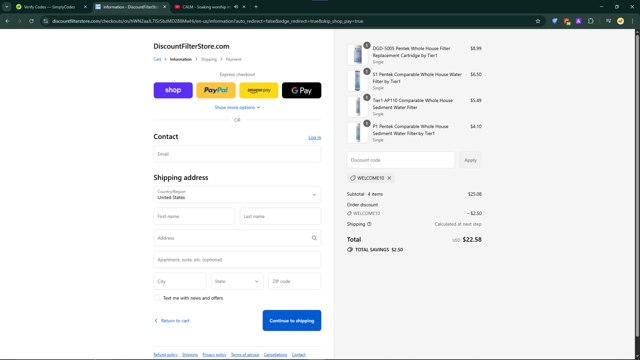Viewport: 640px width, 360px height.
Task: Click the Tier1 AP110 filter thumbnail
Action: [x=358, y=106]
